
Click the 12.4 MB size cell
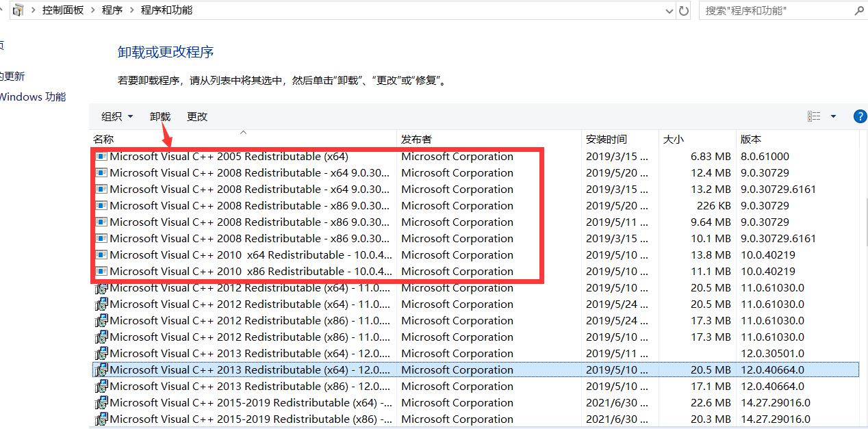click(x=711, y=173)
